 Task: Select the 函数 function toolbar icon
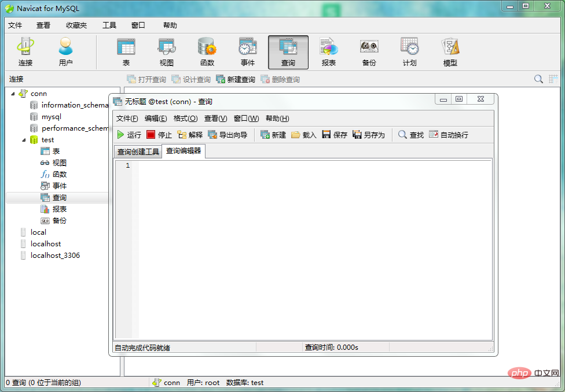tap(207, 52)
